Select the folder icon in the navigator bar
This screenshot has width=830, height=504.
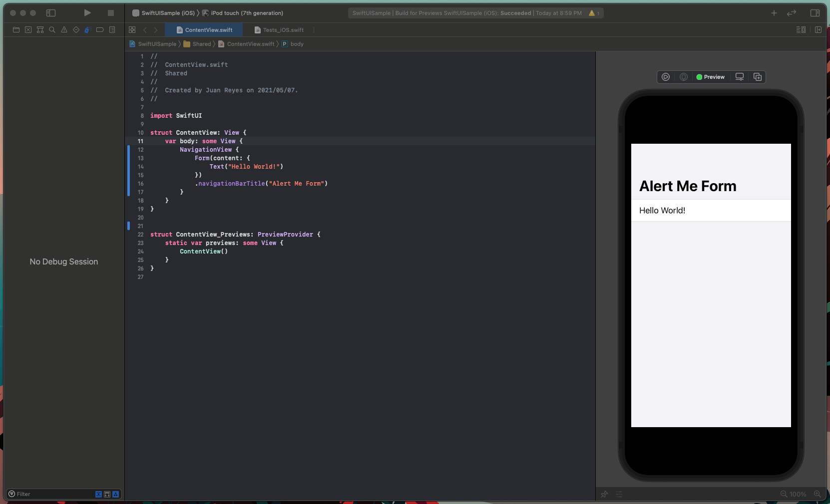click(x=16, y=30)
